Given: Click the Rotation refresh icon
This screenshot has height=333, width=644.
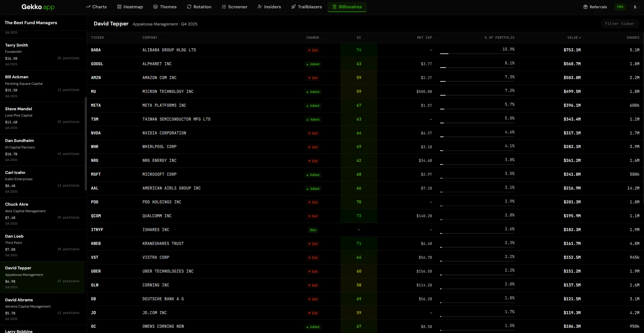Looking at the screenshot, I should coord(189,7).
